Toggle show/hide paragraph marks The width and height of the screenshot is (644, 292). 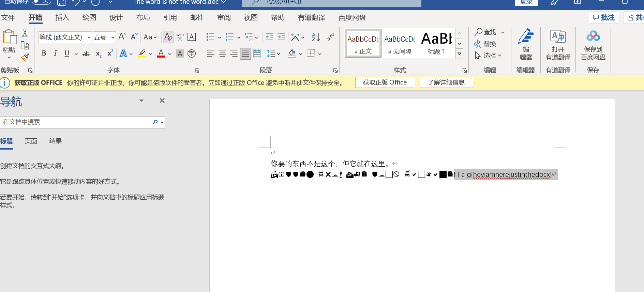click(330, 37)
